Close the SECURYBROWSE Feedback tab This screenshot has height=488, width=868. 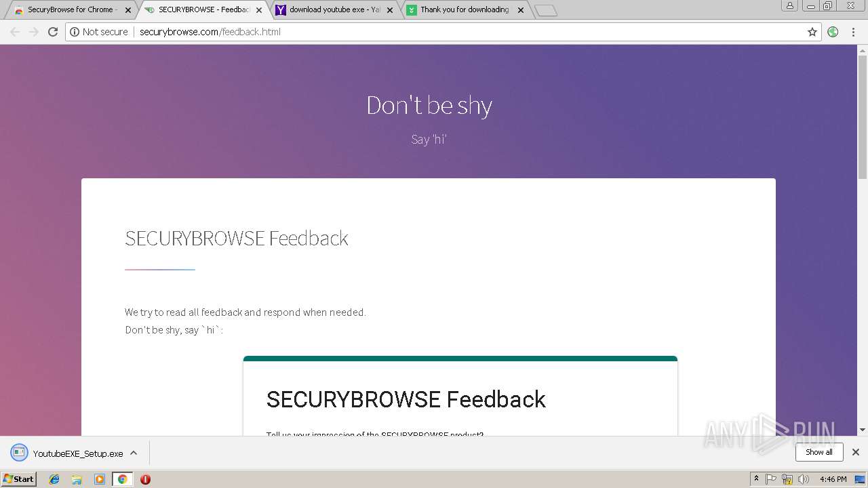(x=259, y=10)
